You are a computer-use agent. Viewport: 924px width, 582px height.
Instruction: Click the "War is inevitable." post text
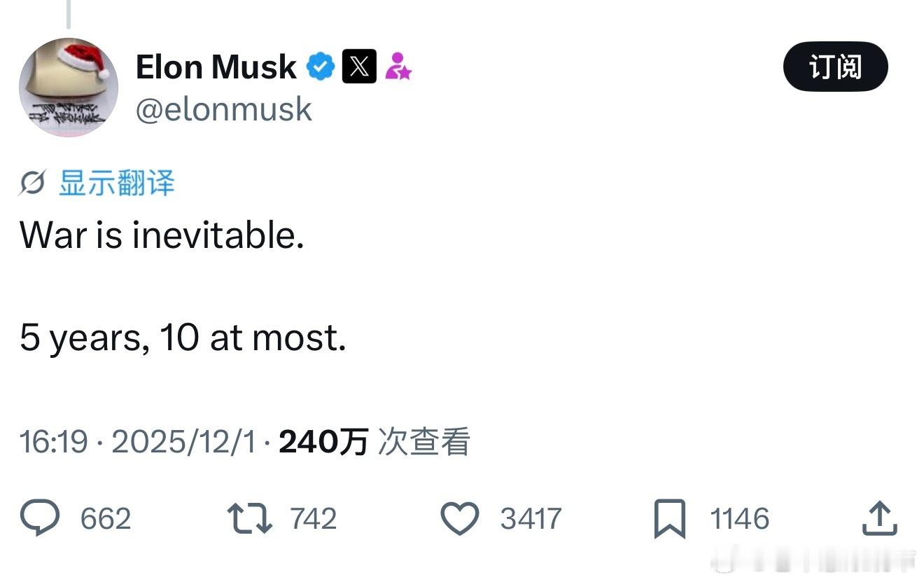click(x=162, y=235)
